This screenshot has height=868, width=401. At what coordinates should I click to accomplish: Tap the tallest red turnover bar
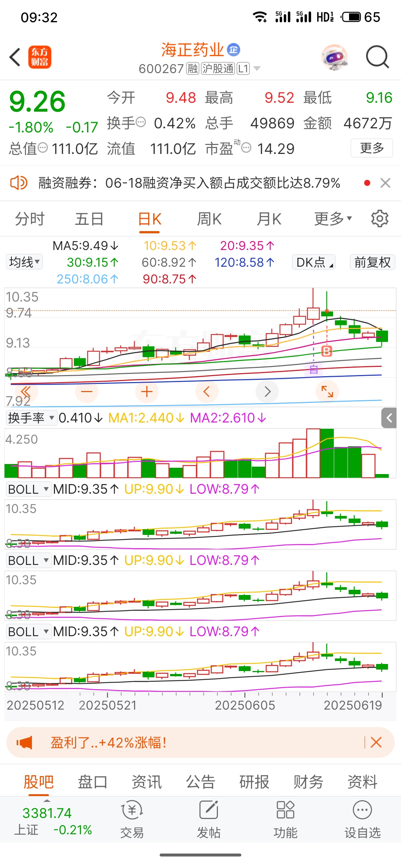[313, 453]
